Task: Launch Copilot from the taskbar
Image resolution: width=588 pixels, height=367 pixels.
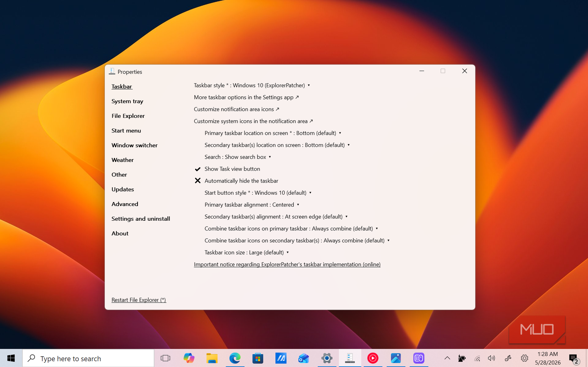Action: pyautogui.click(x=189, y=358)
